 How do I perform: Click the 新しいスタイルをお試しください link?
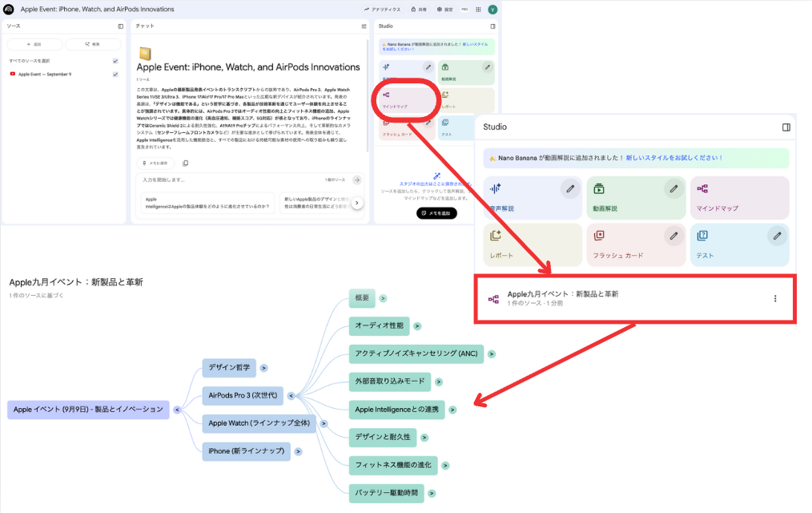(x=674, y=158)
